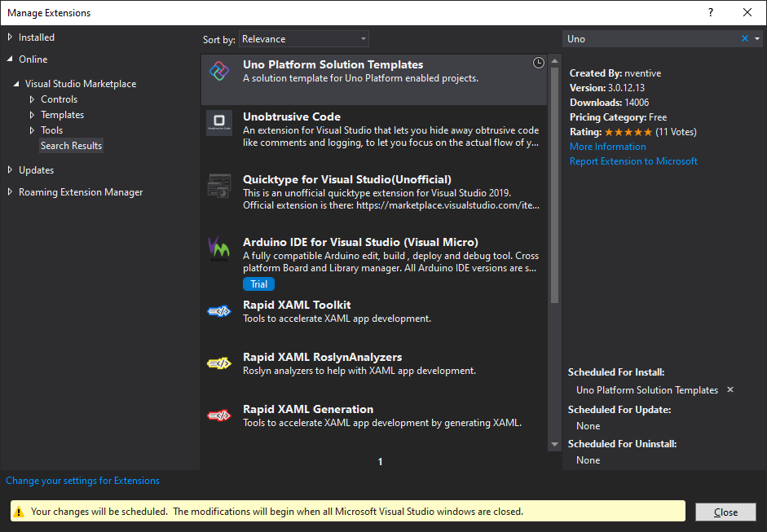
Task: Remove Uno Platform Solution Templates from scheduled install
Action: pos(730,389)
